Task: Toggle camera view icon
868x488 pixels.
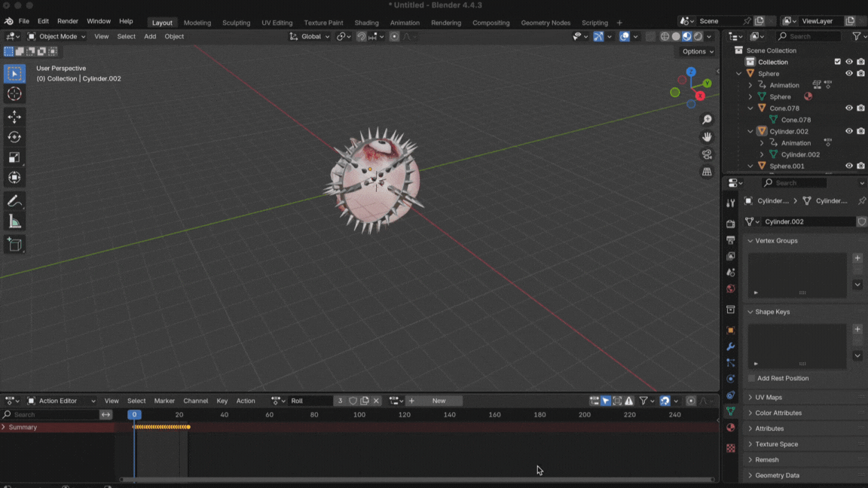Action: click(x=707, y=154)
